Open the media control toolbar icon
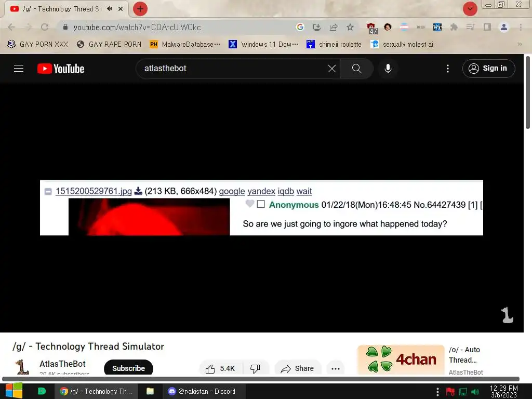 pyautogui.click(x=470, y=27)
